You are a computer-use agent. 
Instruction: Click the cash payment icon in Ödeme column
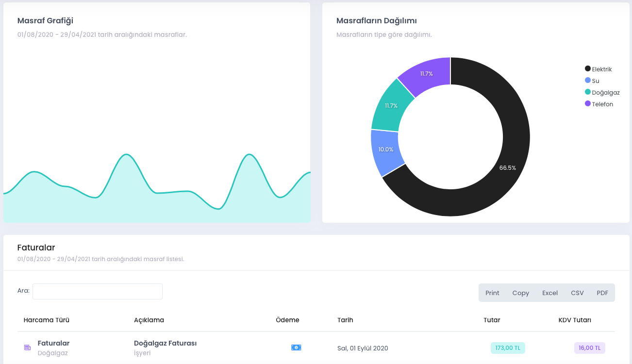coord(296,347)
